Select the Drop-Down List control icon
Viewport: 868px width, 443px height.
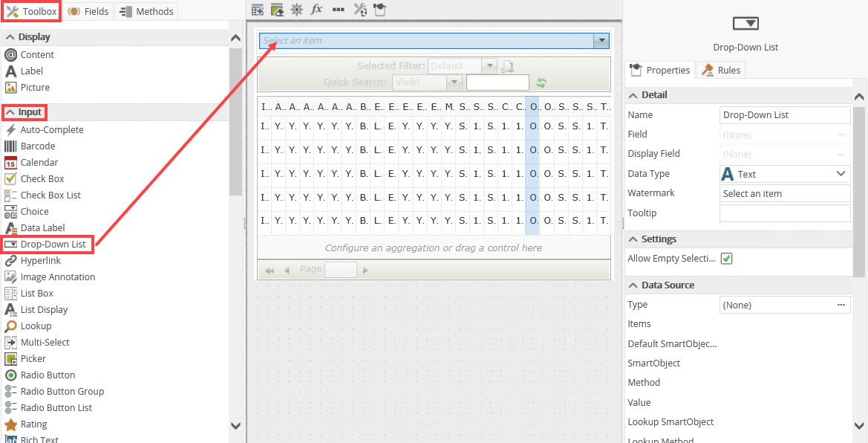pos(10,244)
